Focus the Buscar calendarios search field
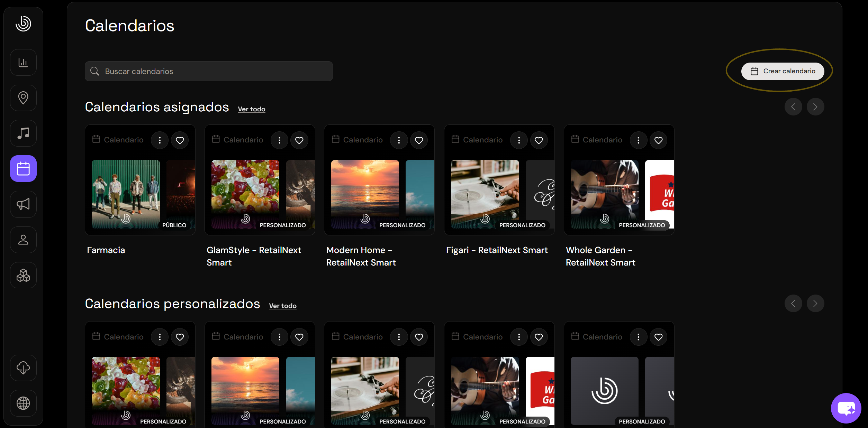This screenshot has width=868, height=428. pos(209,71)
